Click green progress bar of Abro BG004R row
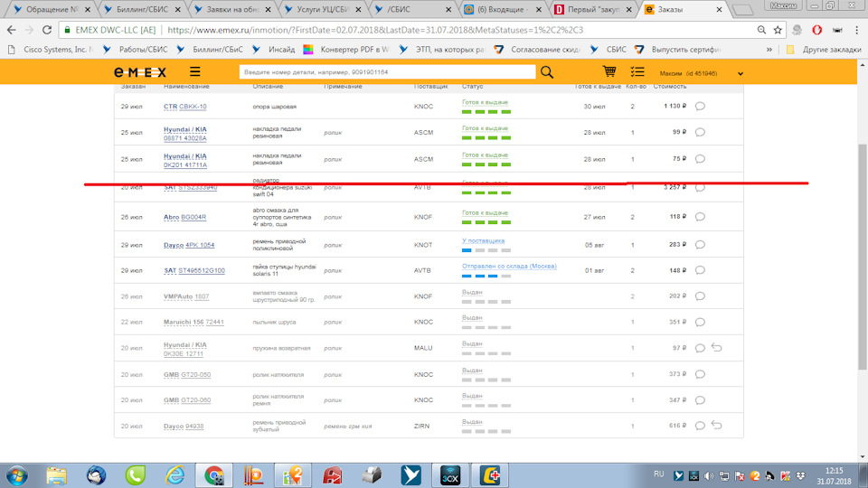Image resolution: width=868 pixels, height=488 pixels. 486,222
